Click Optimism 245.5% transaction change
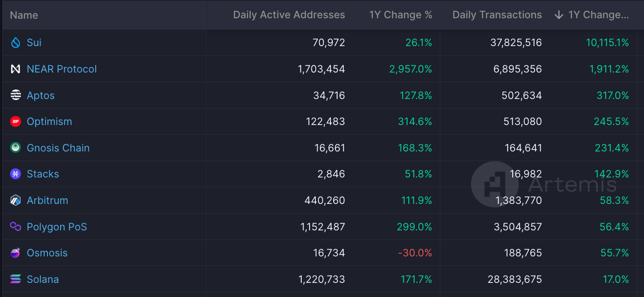 pyautogui.click(x=612, y=121)
